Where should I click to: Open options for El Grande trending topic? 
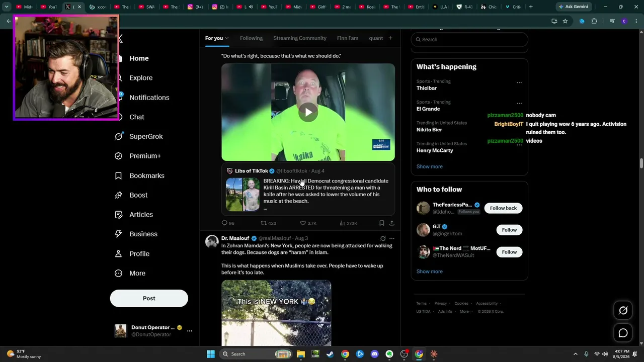(519, 104)
